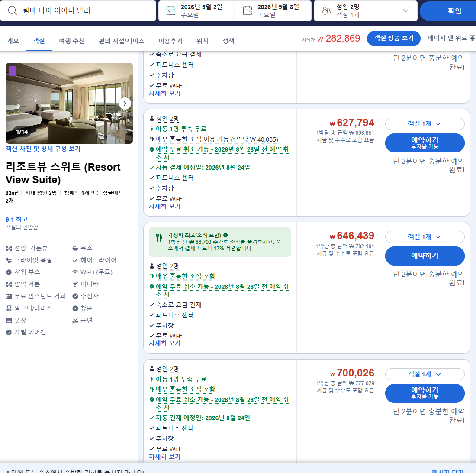Click the instant coffee icon (무료 인스턴트 커피)

point(9,296)
